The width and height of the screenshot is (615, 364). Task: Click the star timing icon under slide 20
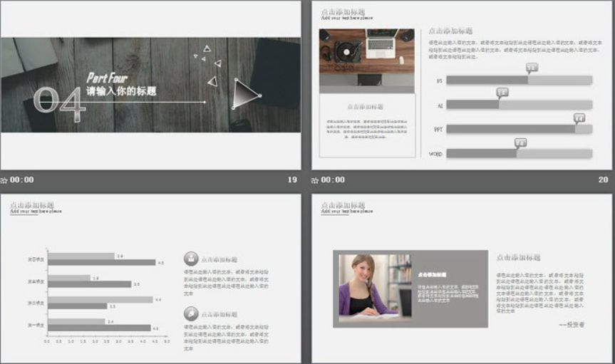point(316,180)
